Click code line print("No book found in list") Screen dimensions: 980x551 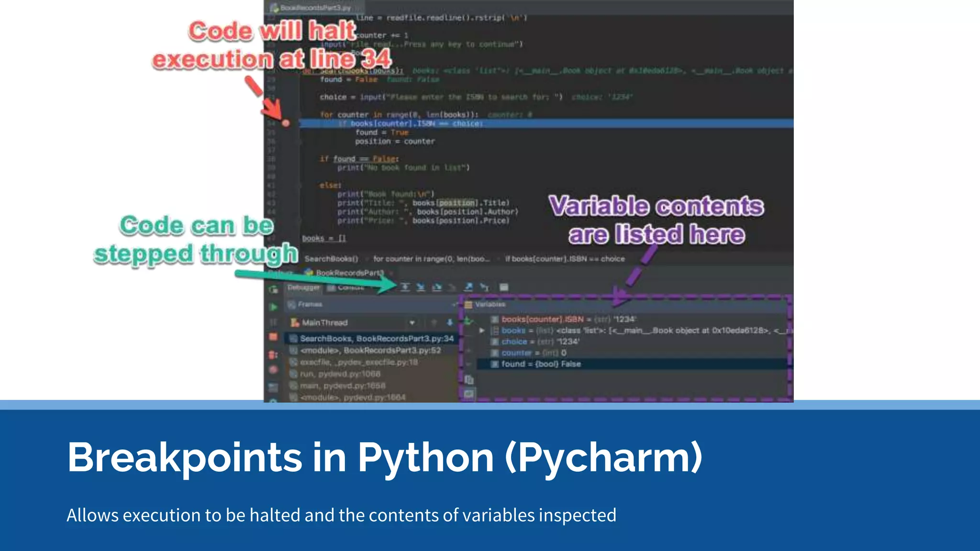click(403, 168)
